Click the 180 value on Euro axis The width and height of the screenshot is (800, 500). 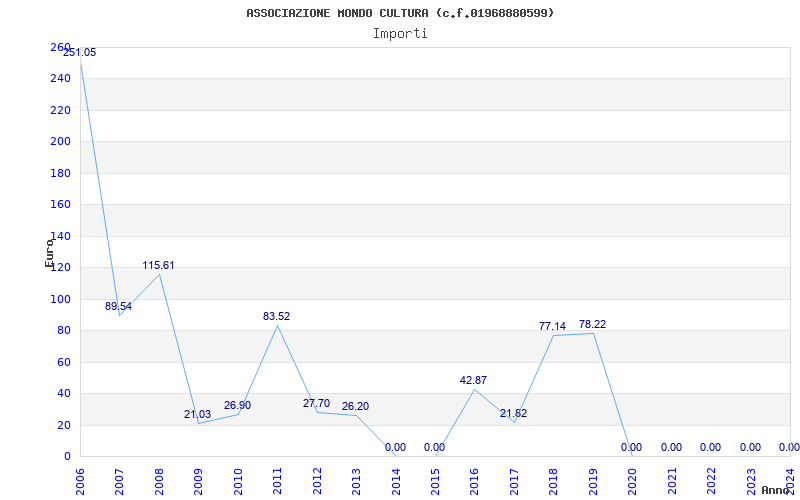click(60, 173)
